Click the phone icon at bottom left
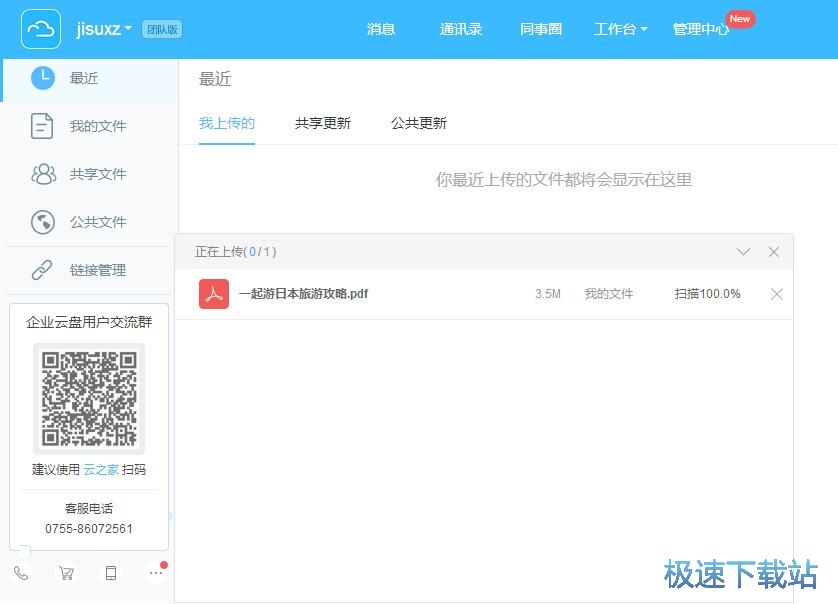 pyautogui.click(x=21, y=574)
